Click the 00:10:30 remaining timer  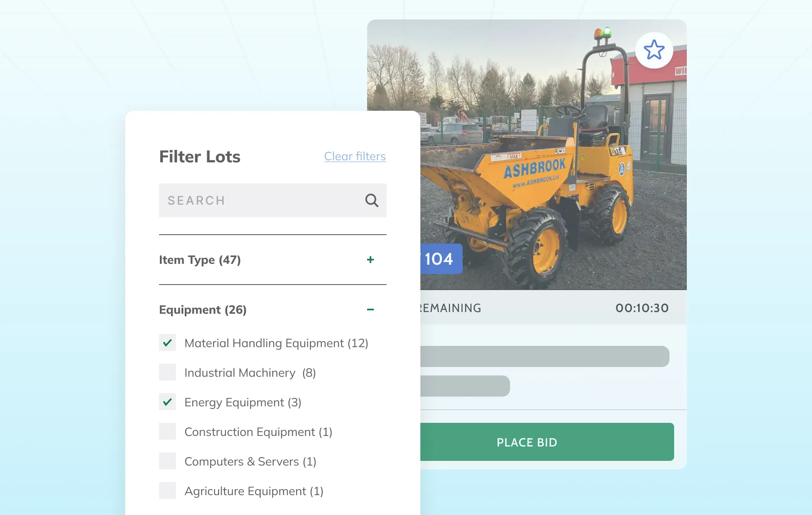pos(642,308)
